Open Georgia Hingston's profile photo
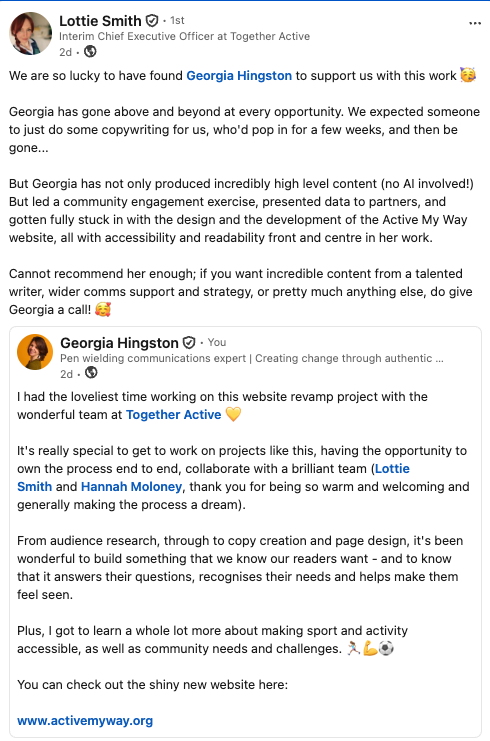 tap(35, 352)
